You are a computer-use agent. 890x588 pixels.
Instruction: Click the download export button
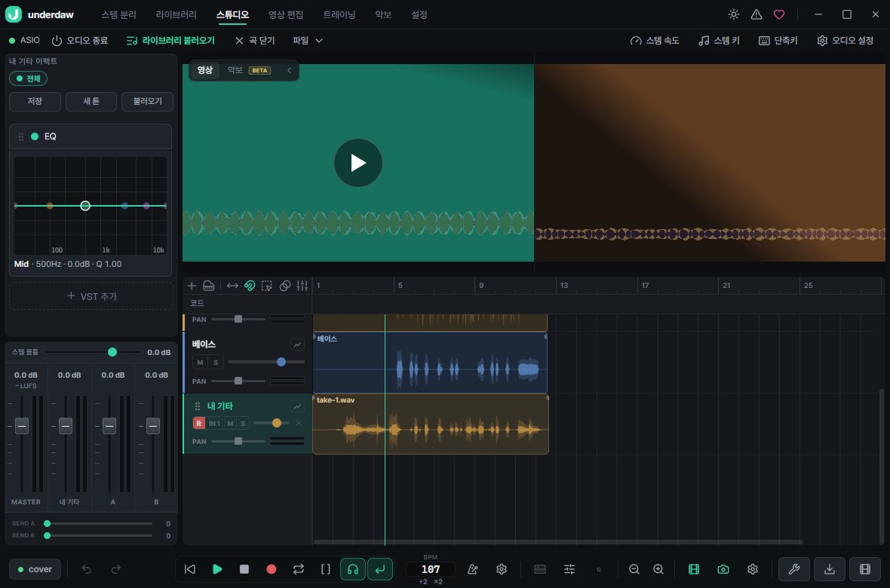[829, 569]
